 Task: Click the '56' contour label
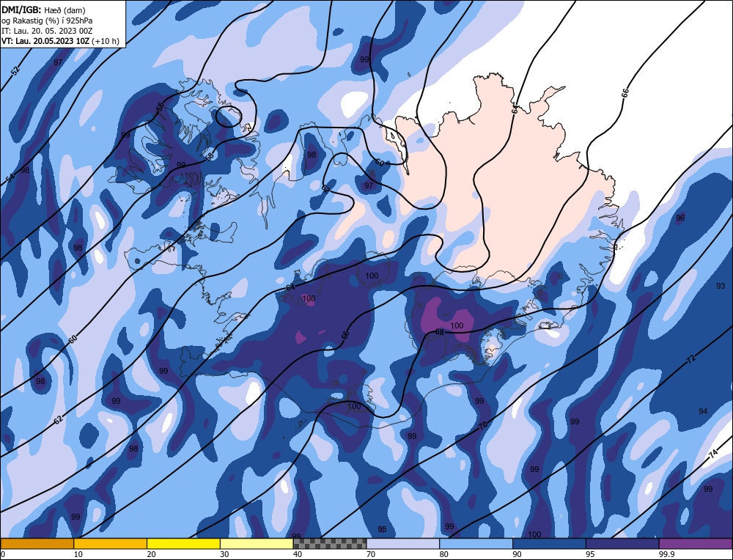pos(161,106)
